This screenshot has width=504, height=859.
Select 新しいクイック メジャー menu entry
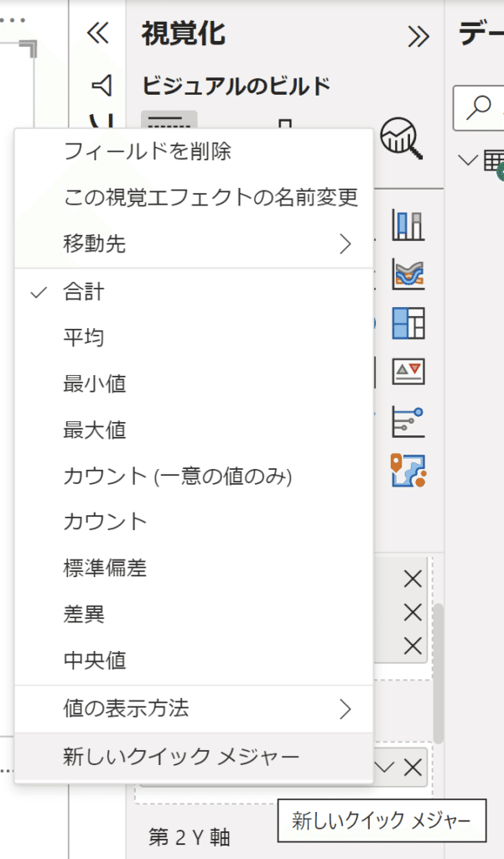tap(181, 757)
